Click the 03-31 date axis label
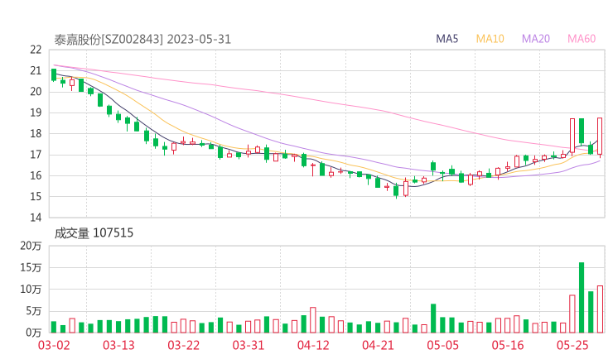 coord(249,345)
